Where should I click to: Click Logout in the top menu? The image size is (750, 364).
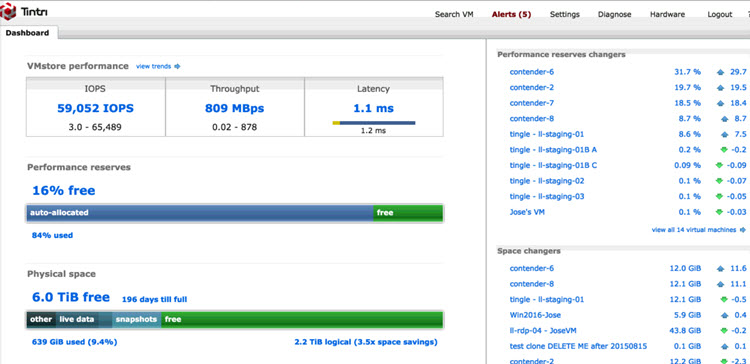pos(720,14)
